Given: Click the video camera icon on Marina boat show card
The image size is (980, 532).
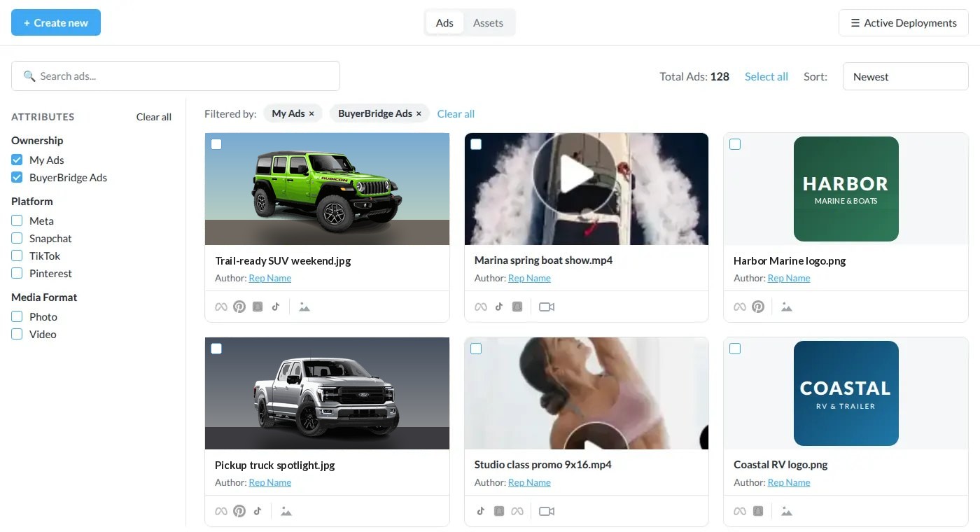Looking at the screenshot, I should pos(547,307).
